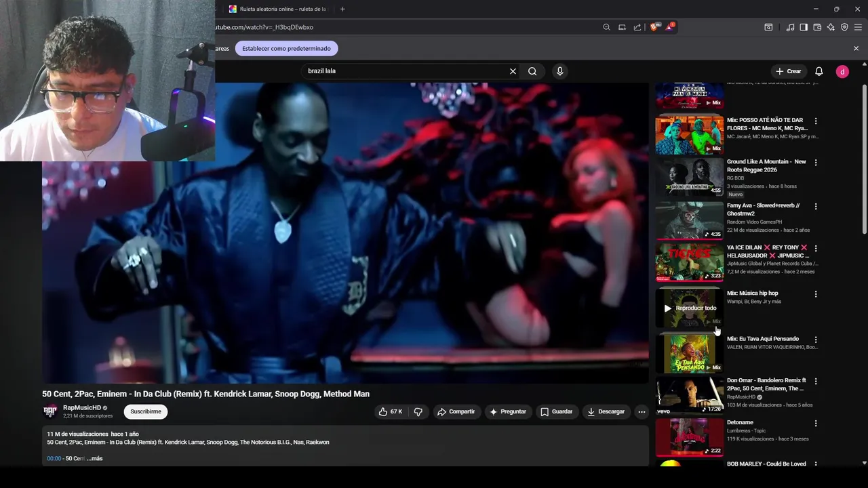Image resolution: width=868 pixels, height=488 pixels.
Task: Open the 'Detoname' video thumbnail
Action: click(689, 437)
